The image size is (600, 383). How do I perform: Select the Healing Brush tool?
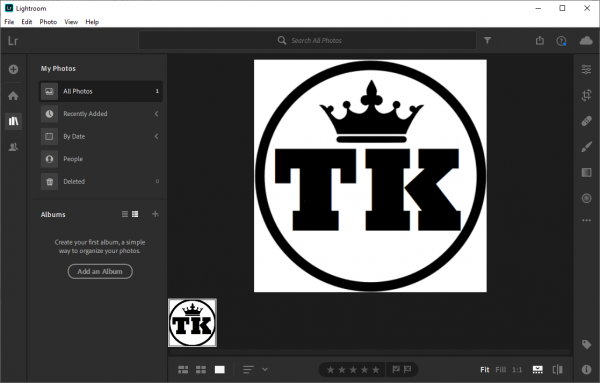tap(586, 121)
